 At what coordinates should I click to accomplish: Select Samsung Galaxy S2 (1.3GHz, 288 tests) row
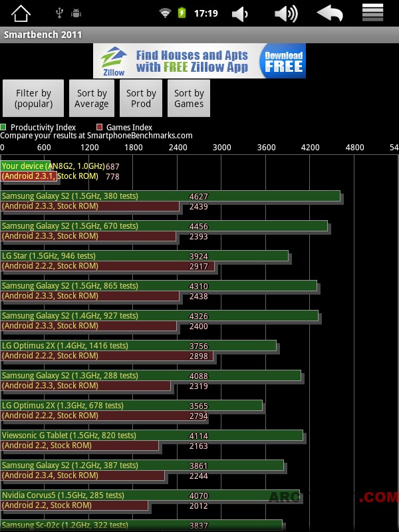[x=151, y=380]
